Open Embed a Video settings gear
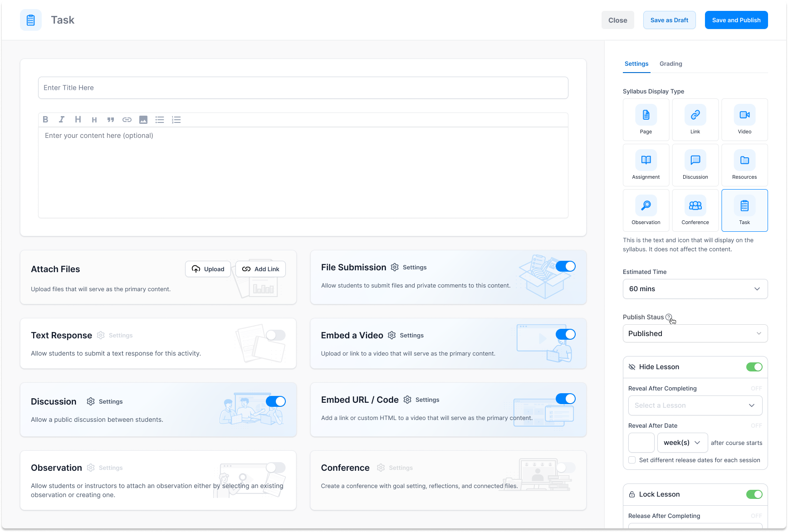The height and width of the screenshot is (532, 788). pyautogui.click(x=392, y=336)
